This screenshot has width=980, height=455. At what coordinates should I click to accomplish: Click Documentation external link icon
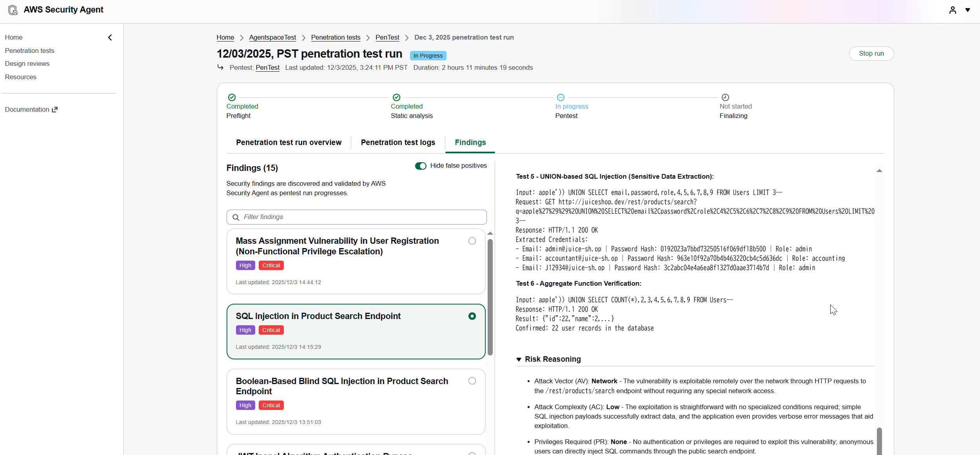pyautogui.click(x=55, y=110)
